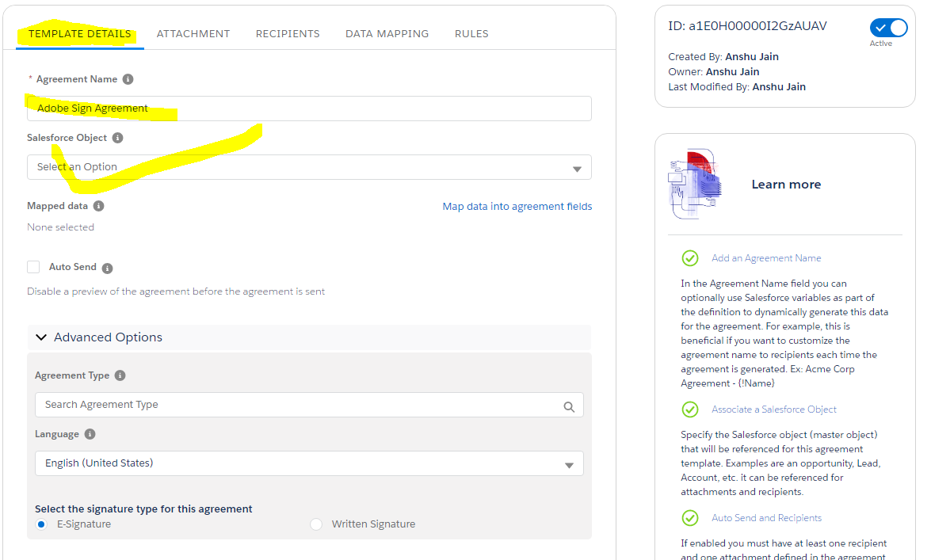This screenshot has height=560, width=931.
Task: Switch to the Attachment tab
Action: [x=193, y=34]
